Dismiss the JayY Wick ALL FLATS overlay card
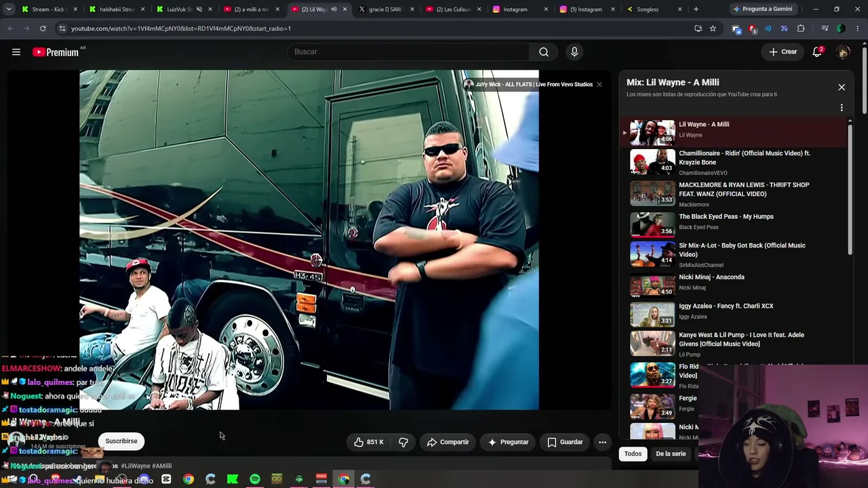The height and width of the screenshot is (488, 868). click(x=599, y=85)
